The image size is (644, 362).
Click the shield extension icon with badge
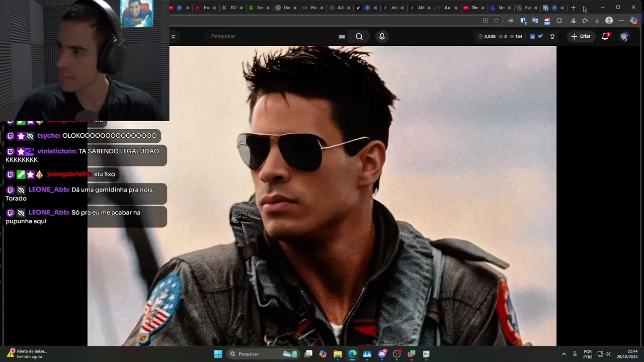click(524, 21)
